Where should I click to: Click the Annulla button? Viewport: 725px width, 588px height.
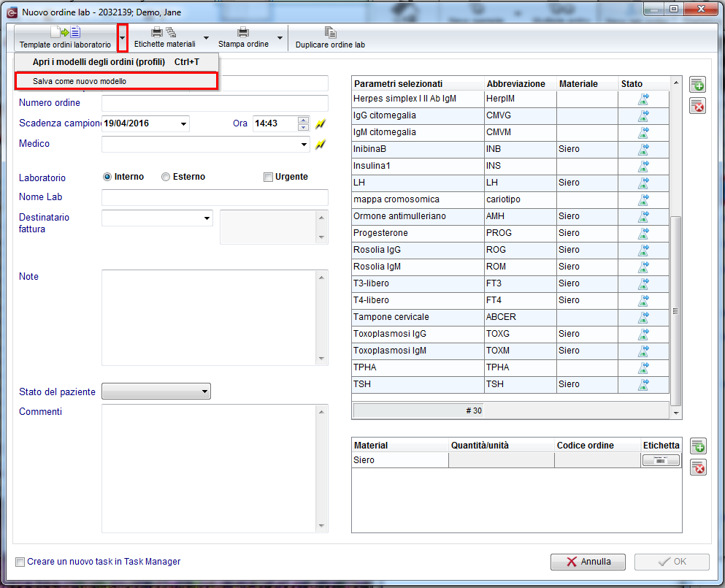click(x=588, y=562)
